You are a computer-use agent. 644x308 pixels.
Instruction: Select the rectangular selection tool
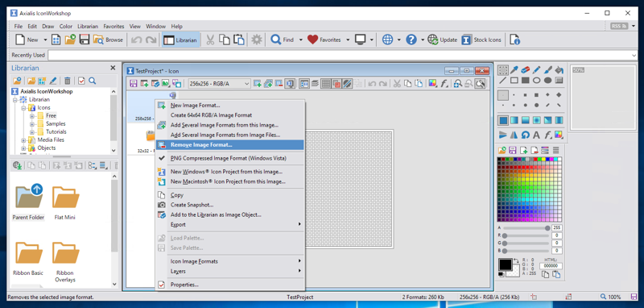point(503,70)
